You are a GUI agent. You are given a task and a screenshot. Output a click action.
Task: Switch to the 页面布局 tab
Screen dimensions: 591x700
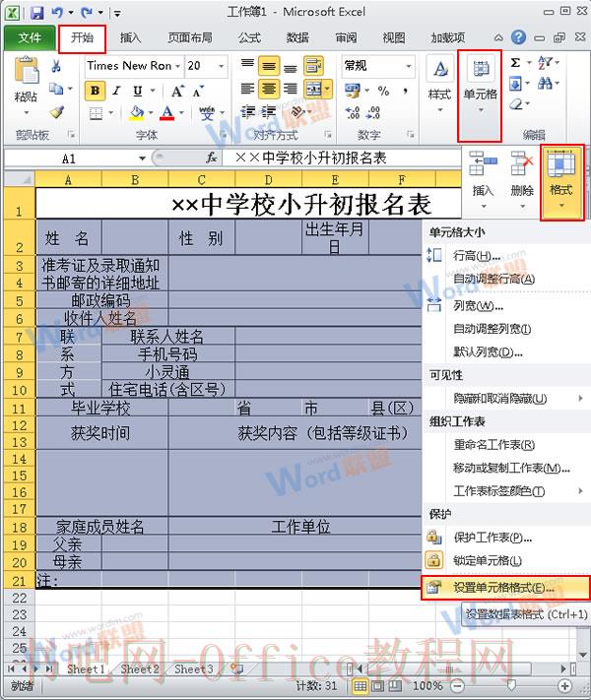click(x=189, y=38)
